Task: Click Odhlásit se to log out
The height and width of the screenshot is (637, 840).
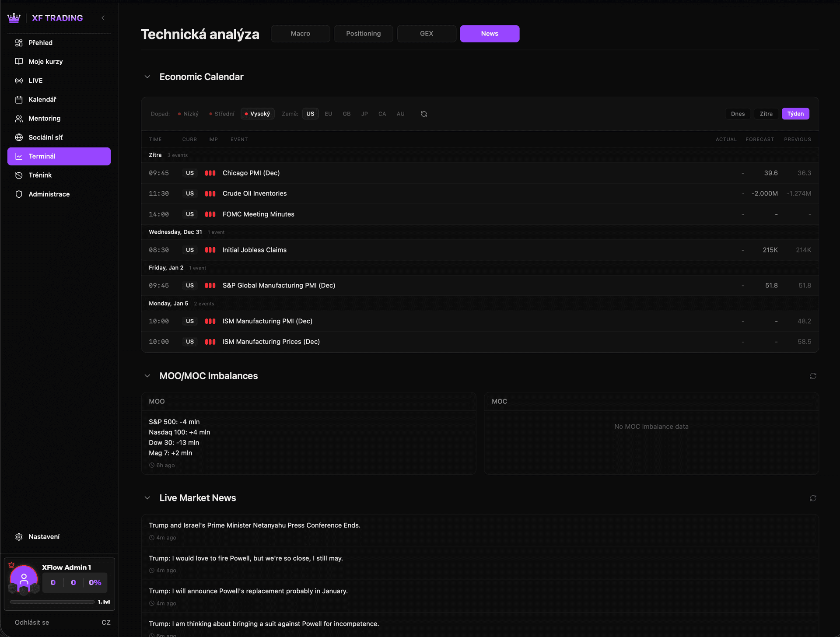Action: 32,622
